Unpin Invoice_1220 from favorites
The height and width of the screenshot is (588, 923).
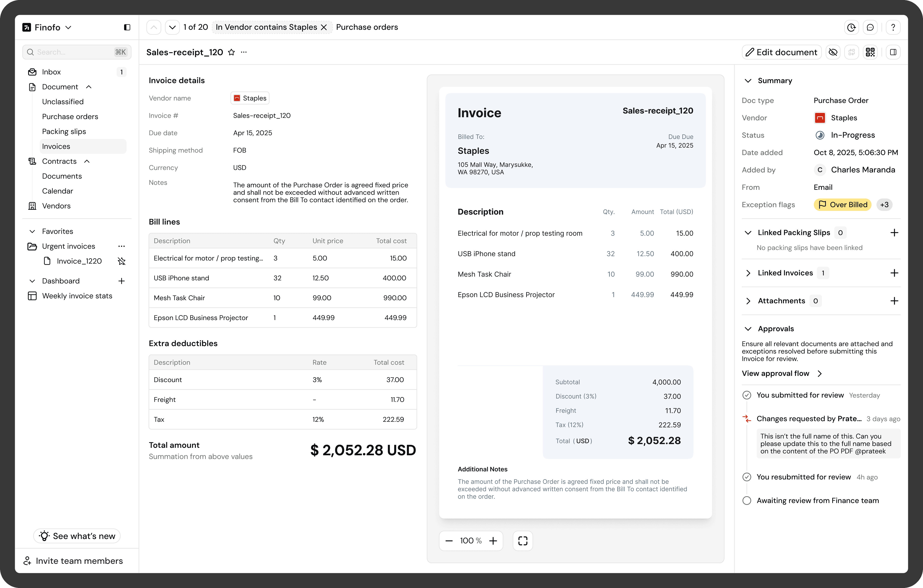coord(122,261)
